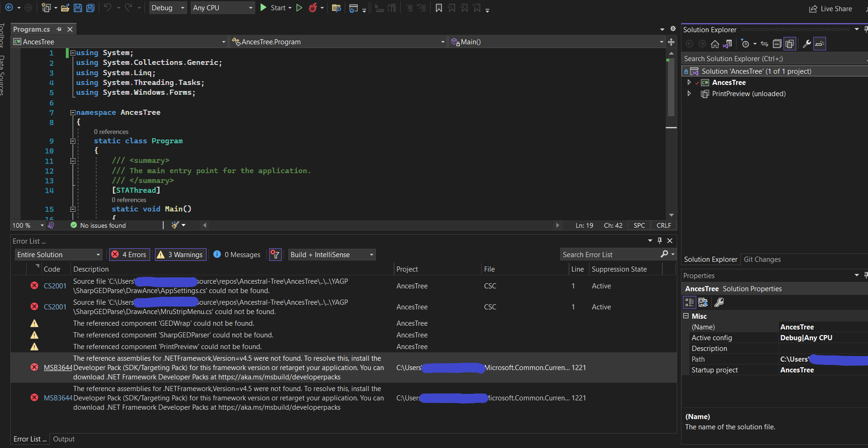Toggle Show All Files in Solution Explorer
868x448 pixels.
tap(790, 44)
